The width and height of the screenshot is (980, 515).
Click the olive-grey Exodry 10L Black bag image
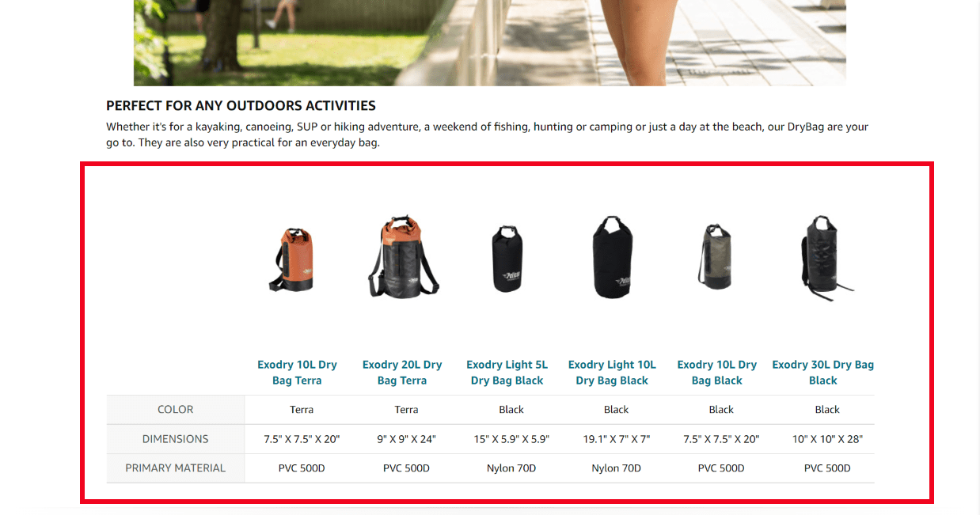(x=716, y=257)
